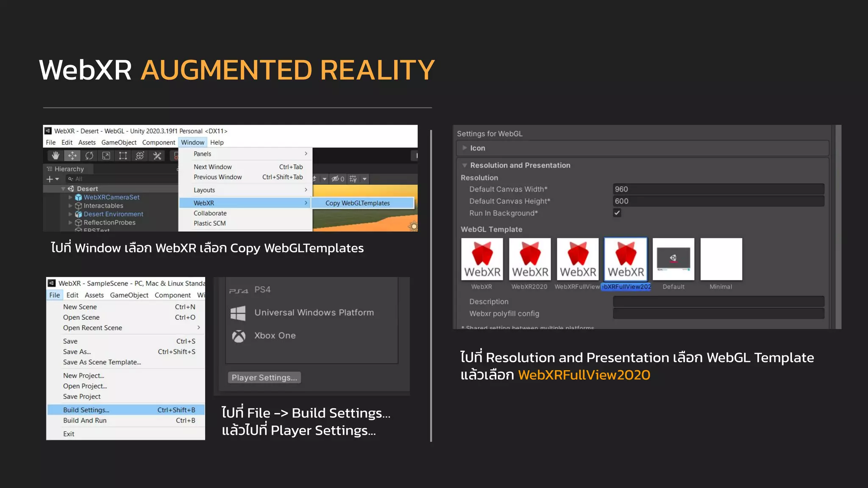
Task: Click the Default Canvas Width field
Action: 718,189
